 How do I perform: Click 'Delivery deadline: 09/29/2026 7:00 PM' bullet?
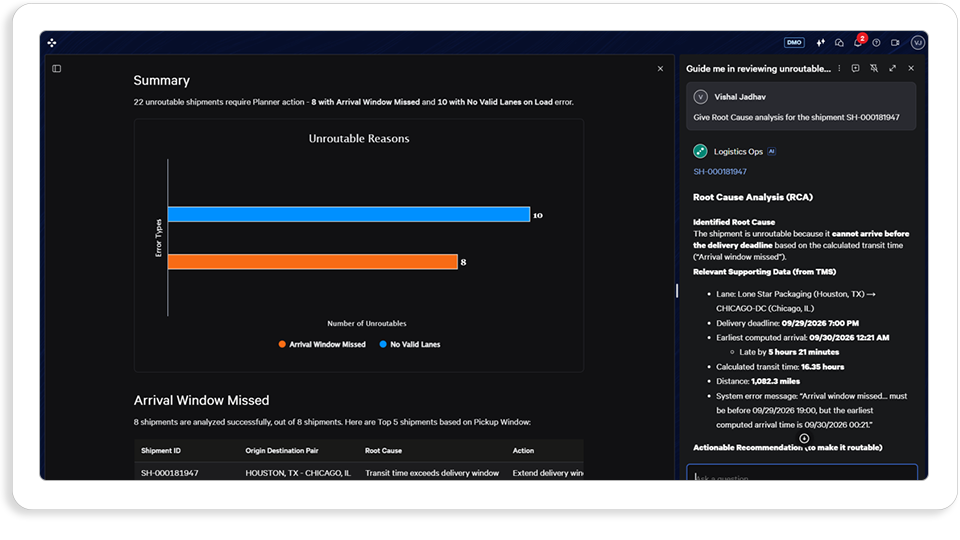[787, 323]
